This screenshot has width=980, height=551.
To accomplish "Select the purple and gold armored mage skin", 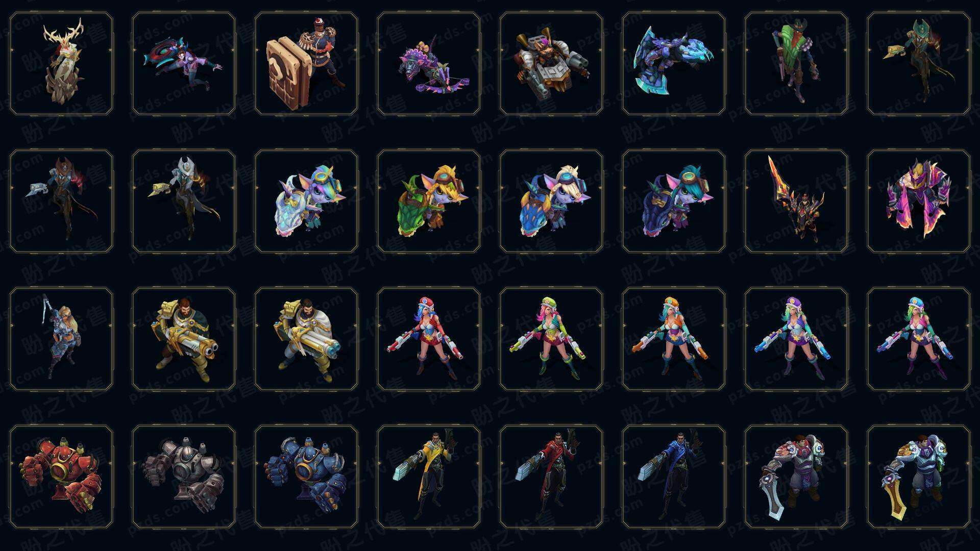I will (x=919, y=201).
